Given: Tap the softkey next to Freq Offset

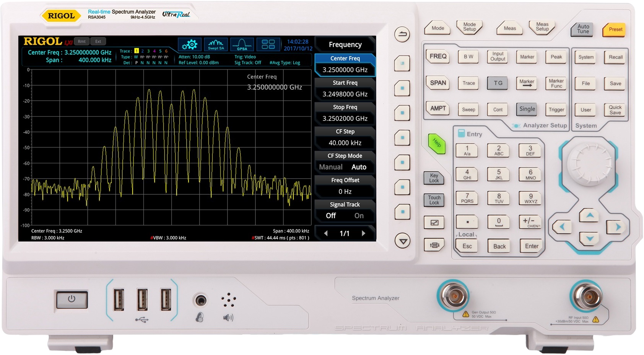Looking at the screenshot, I should 402,187.
